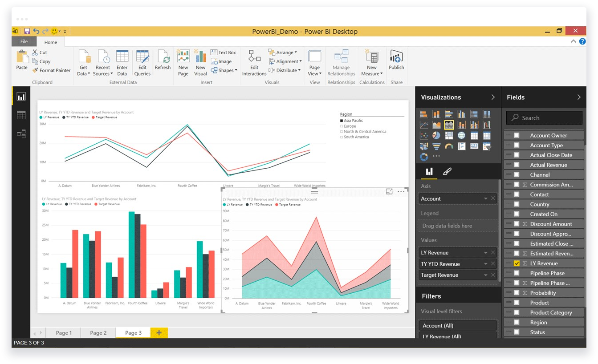This screenshot has height=364, width=598.
Task: Click the Format Painter button
Action: [51, 70]
